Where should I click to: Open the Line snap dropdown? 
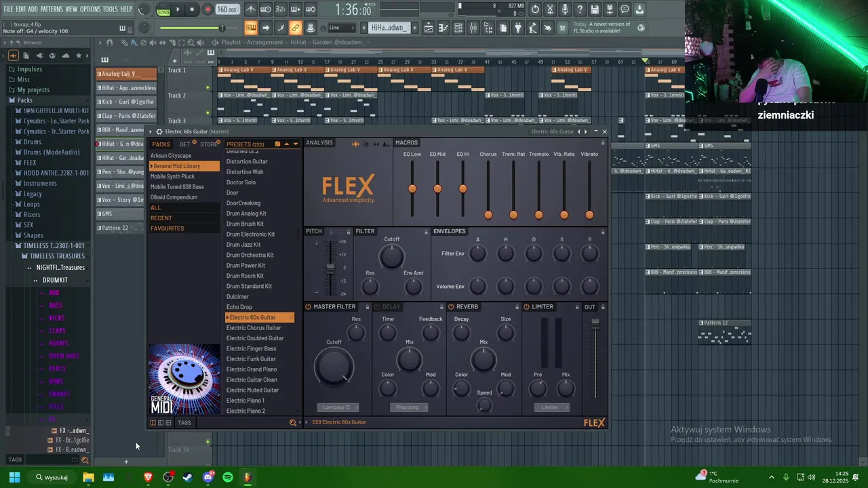click(343, 28)
